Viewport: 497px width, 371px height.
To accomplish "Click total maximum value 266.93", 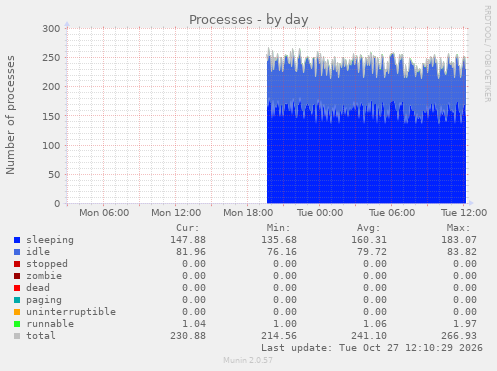I will coord(459,336).
